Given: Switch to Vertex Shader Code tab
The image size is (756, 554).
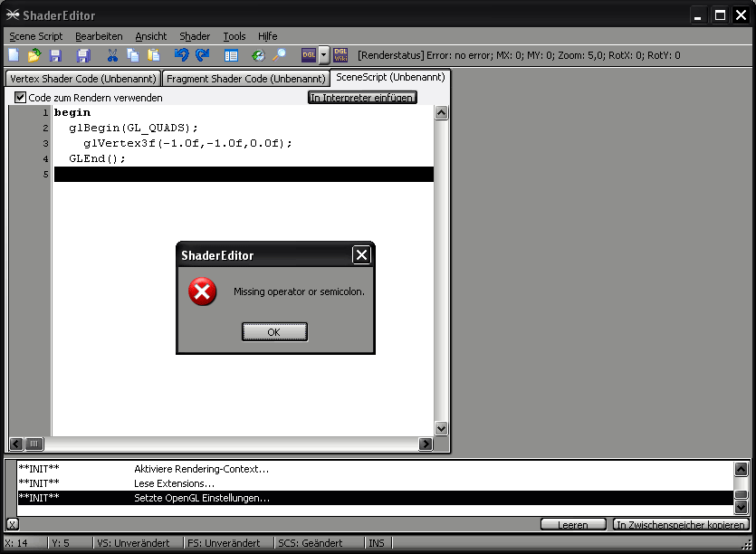Looking at the screenshot, I should (82, 79).
